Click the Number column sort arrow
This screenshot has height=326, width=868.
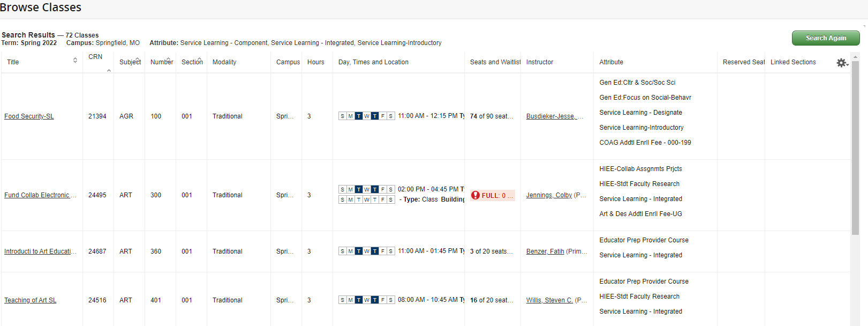[x=169, y=59]
